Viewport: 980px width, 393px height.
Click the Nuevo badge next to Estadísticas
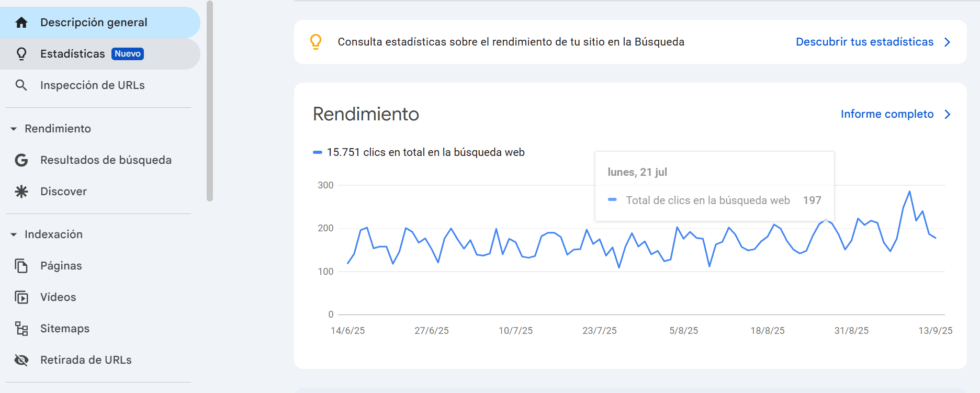pyautogui.click(x=127, y=53)
